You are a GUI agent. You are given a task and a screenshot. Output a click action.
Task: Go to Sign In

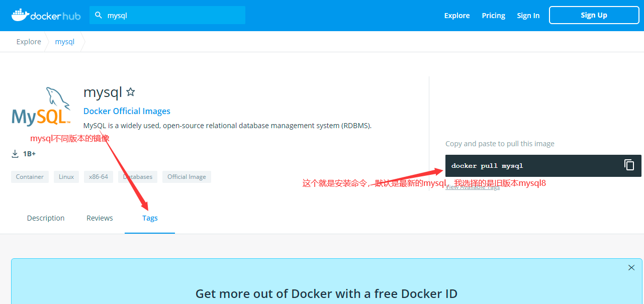pos(528,16)
